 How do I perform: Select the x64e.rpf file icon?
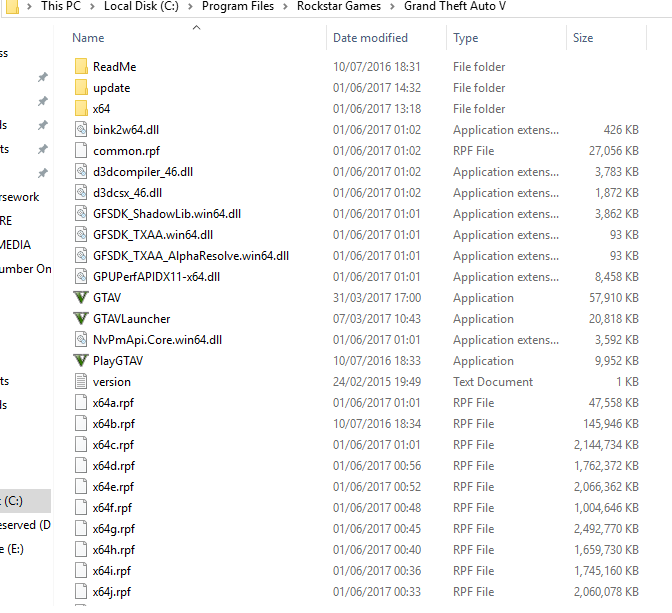point(81,487)
